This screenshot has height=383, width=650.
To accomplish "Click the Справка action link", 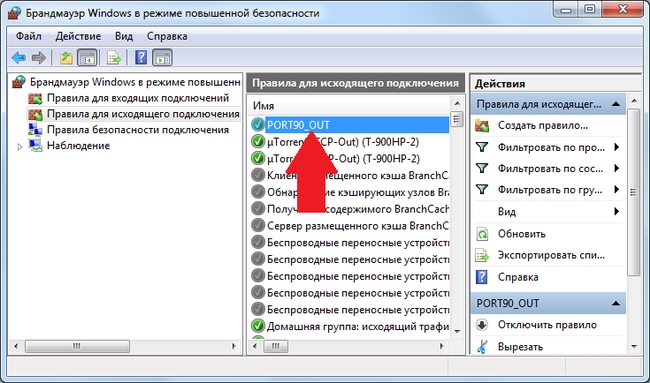I will [518, 277].
